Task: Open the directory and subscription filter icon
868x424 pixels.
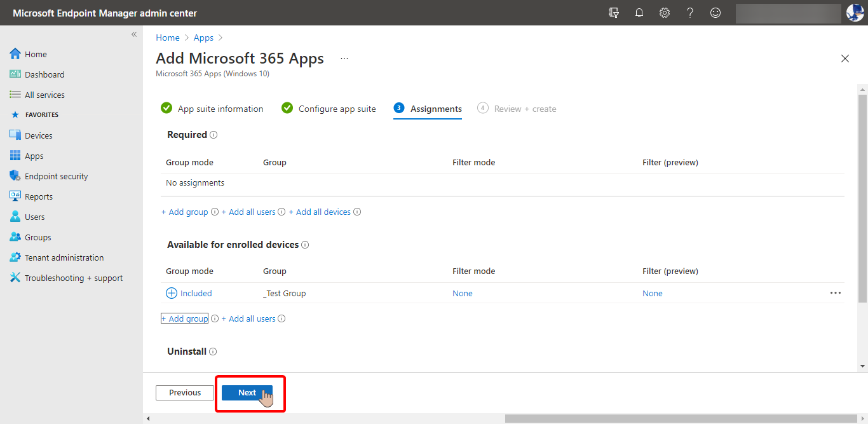Action: click(x=614, y=13)
